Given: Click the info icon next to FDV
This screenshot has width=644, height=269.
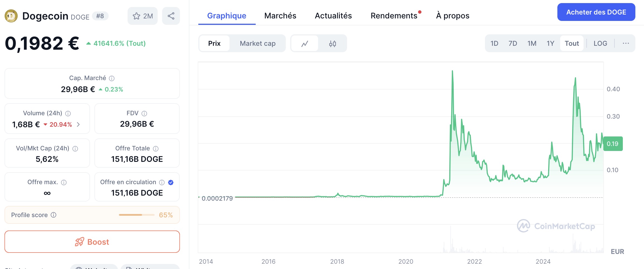Looking at the screenshot, I should pos(144,114).
